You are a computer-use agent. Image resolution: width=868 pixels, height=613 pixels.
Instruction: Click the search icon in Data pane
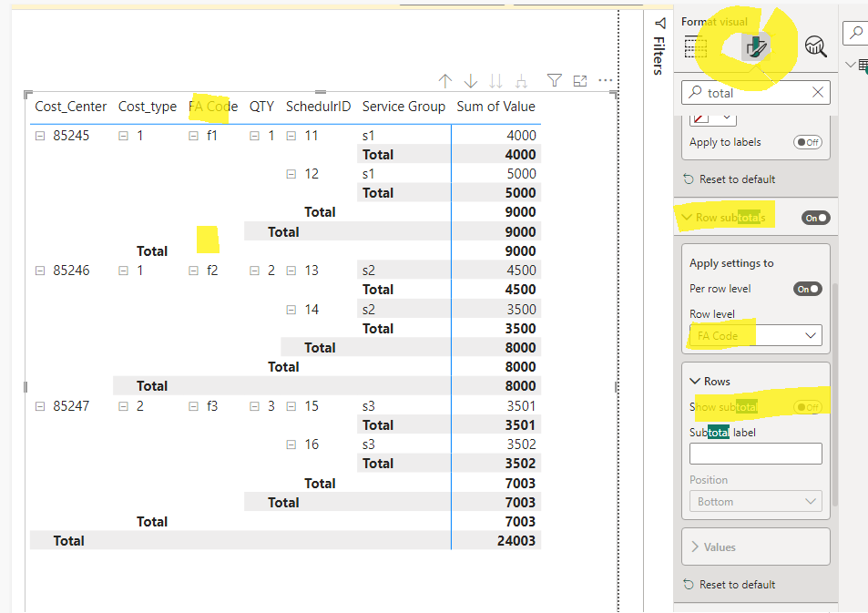coord(856,33)
